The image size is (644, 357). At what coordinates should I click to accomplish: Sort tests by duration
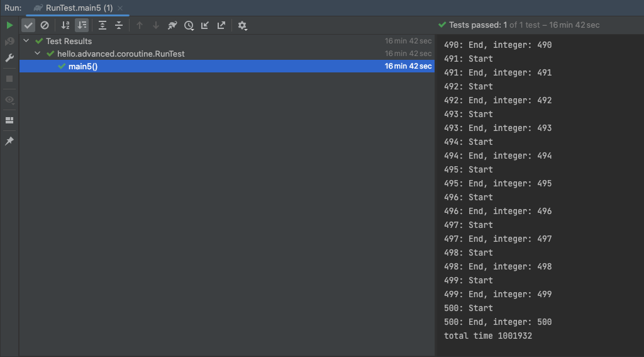[82, 25]
